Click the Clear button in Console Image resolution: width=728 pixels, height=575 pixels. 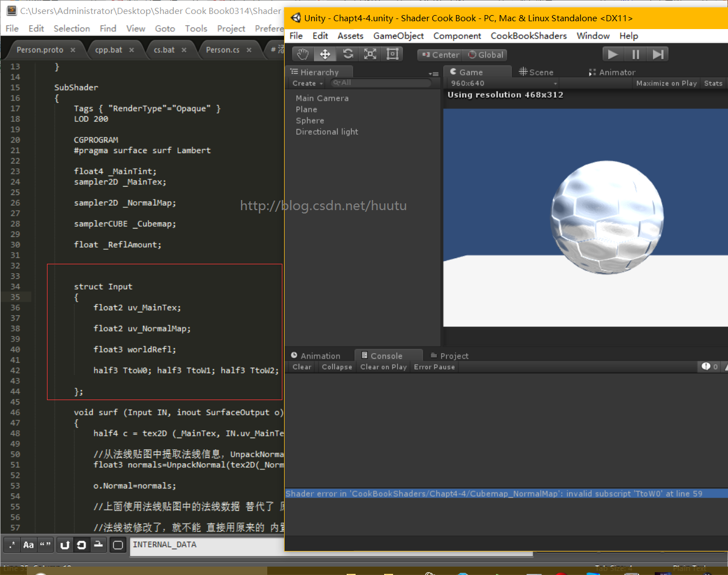coord(302,367)
